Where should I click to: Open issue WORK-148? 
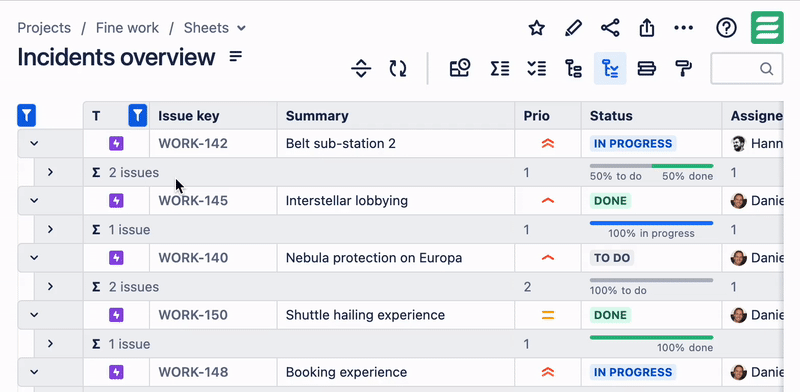[193, 372]
